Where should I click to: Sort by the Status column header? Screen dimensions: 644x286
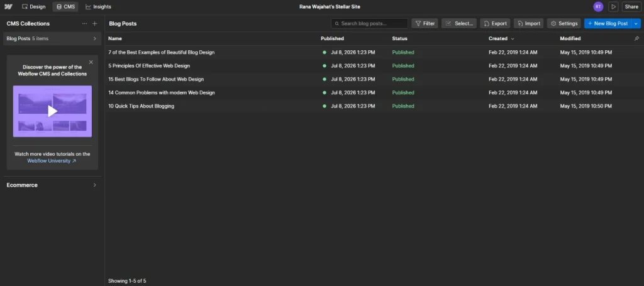point(399,38)
